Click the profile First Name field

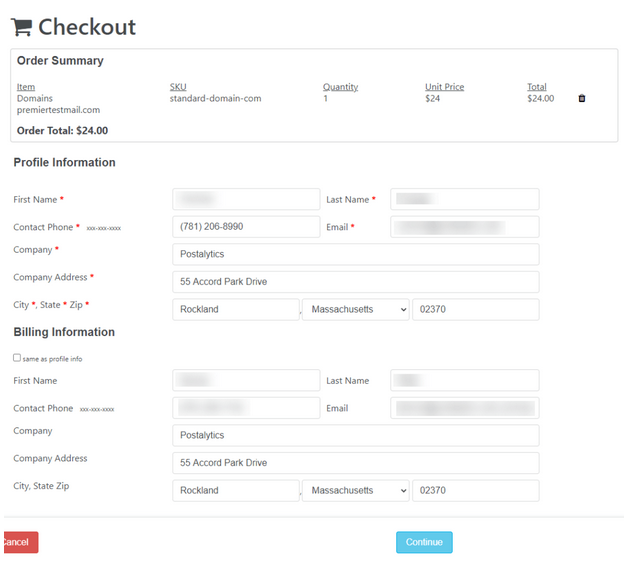click(x=246, y=199)
